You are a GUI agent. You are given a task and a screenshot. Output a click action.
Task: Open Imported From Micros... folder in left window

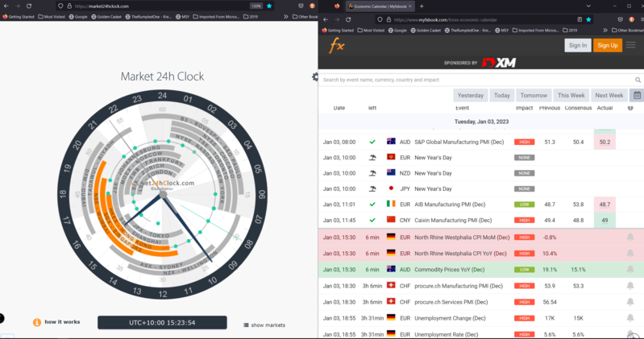[216, 17]
